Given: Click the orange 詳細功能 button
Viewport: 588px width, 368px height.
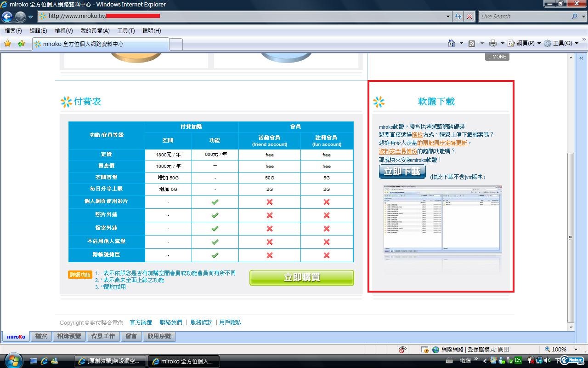Looking at the screenshot, I should [x=80, y=275].
